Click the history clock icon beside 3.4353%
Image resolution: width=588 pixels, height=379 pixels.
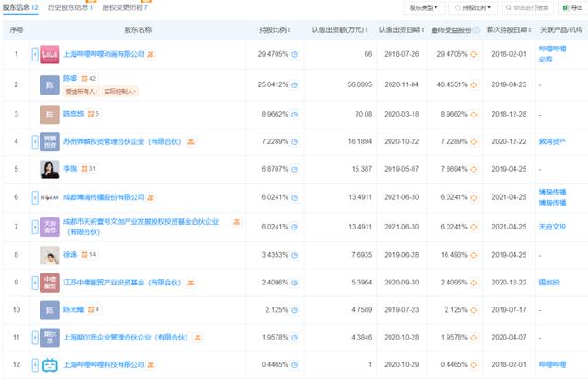(x=295, y=255)
